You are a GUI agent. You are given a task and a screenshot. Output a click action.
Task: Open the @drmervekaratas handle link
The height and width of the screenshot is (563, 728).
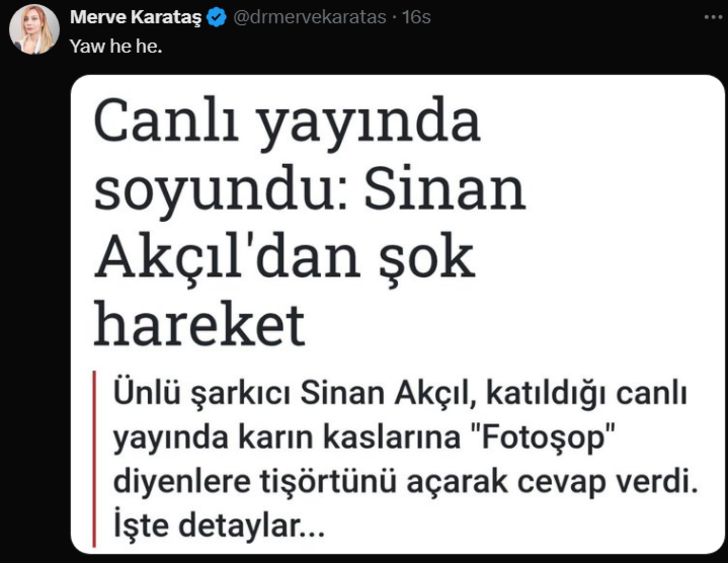pyautogui.click(x=310, y=17)
